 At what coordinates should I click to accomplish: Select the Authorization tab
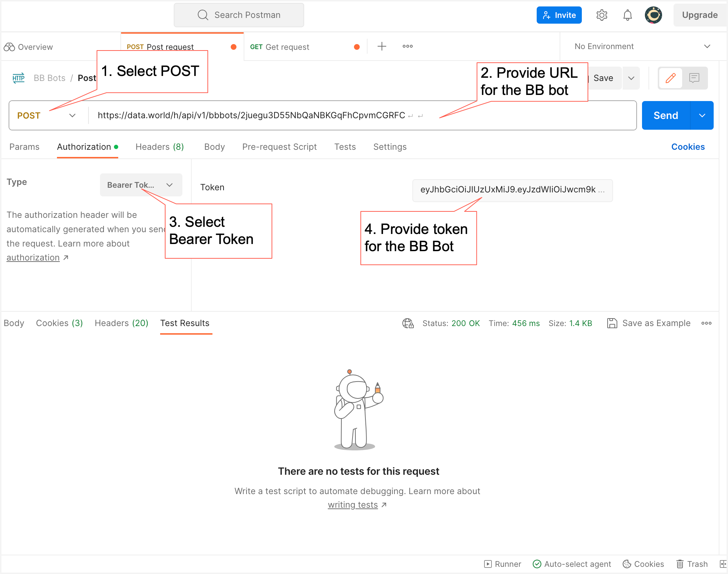point(87,147)
